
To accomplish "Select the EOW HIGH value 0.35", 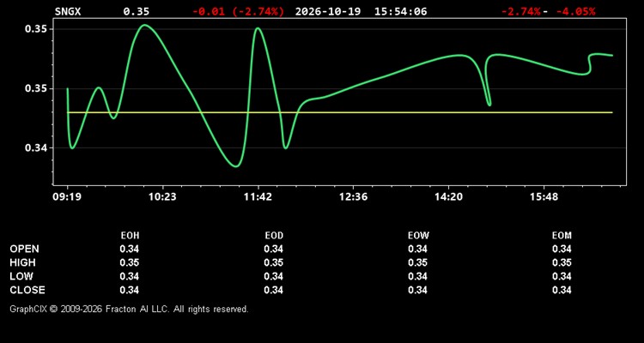I will click(417, 262).
